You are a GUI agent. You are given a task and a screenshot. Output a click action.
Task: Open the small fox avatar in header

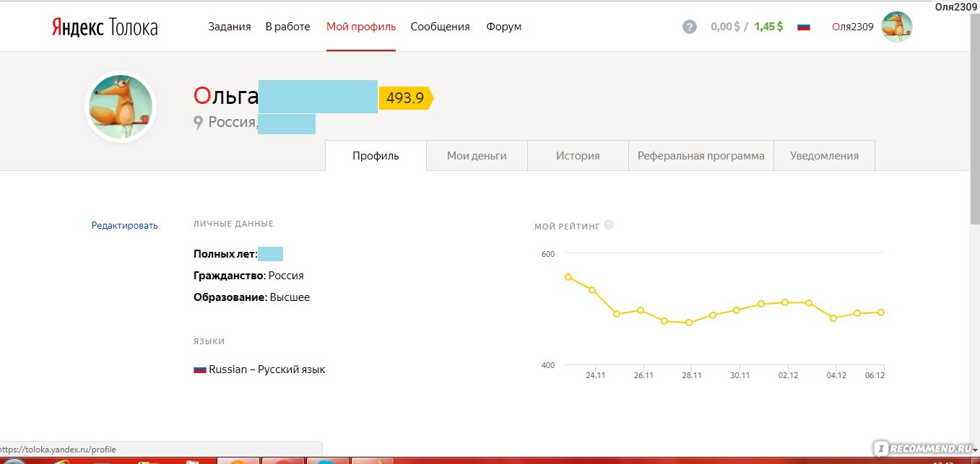(897, 27)
